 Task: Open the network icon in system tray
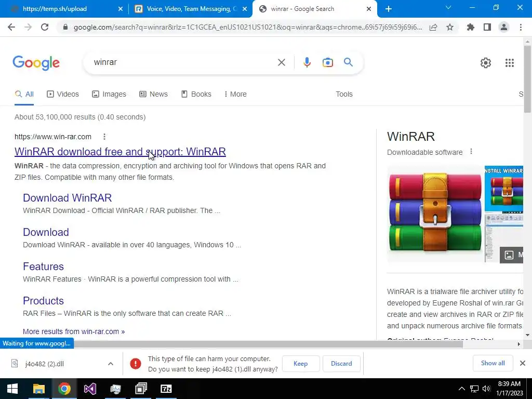click(474, 389)
